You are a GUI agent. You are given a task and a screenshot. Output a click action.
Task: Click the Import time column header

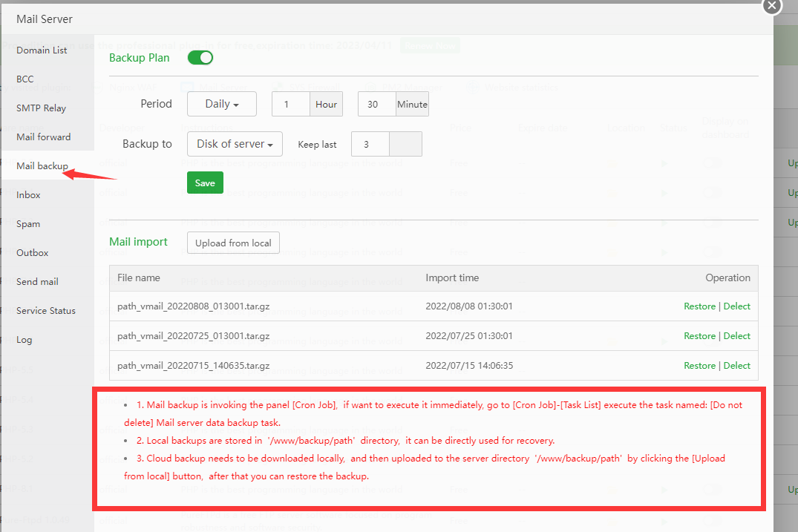pos(452,278)
